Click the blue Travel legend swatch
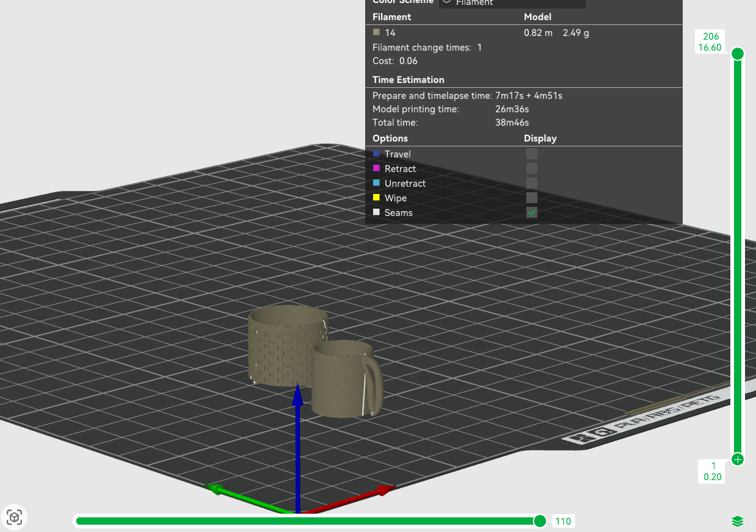Screen dimensions: 756x532 [x=376, y=154]
